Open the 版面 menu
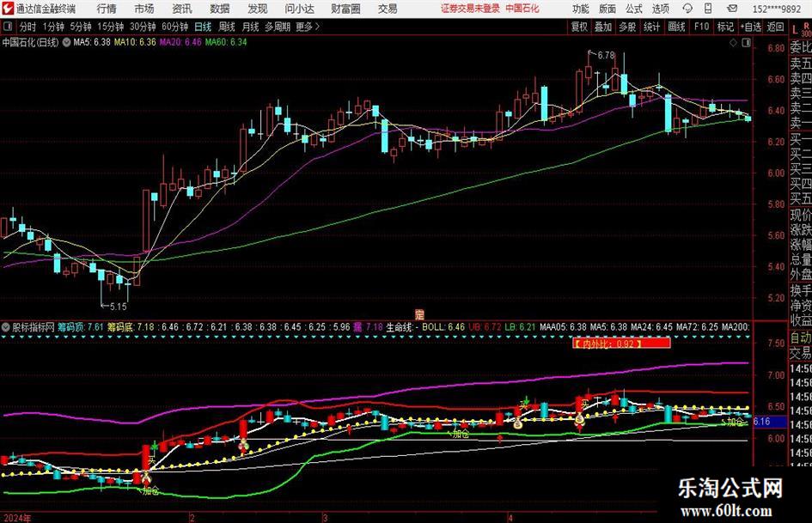Viewport: 812px width, 523px height. tap(607, 9)
